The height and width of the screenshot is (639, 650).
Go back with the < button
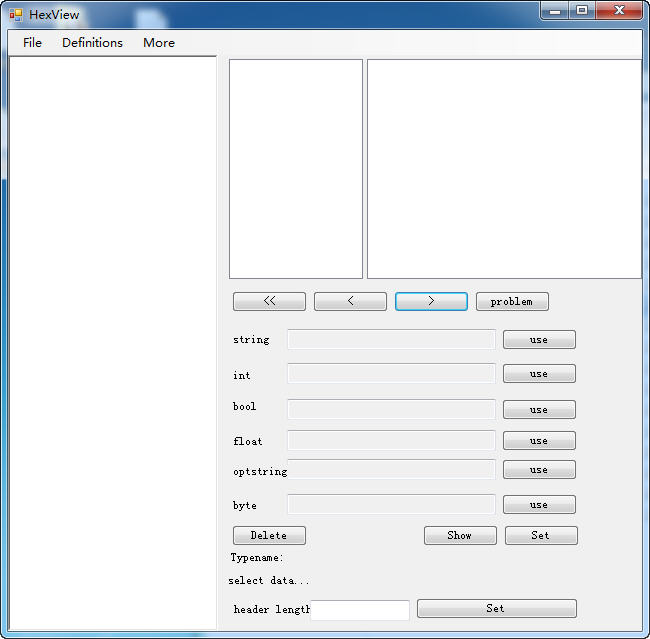(350, 301)
